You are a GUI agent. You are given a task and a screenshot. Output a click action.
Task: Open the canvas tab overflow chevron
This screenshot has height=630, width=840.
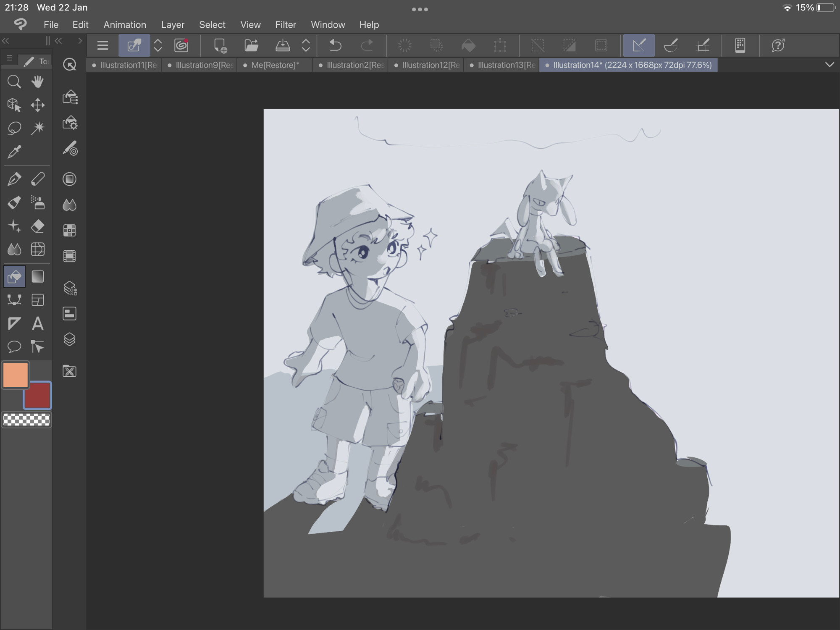tap(829, 65)
